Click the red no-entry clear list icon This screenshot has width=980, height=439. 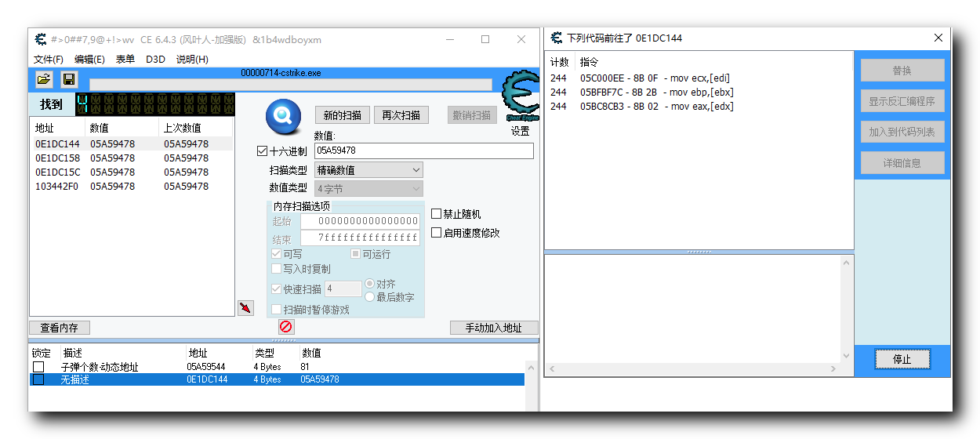tap(286, 327)
